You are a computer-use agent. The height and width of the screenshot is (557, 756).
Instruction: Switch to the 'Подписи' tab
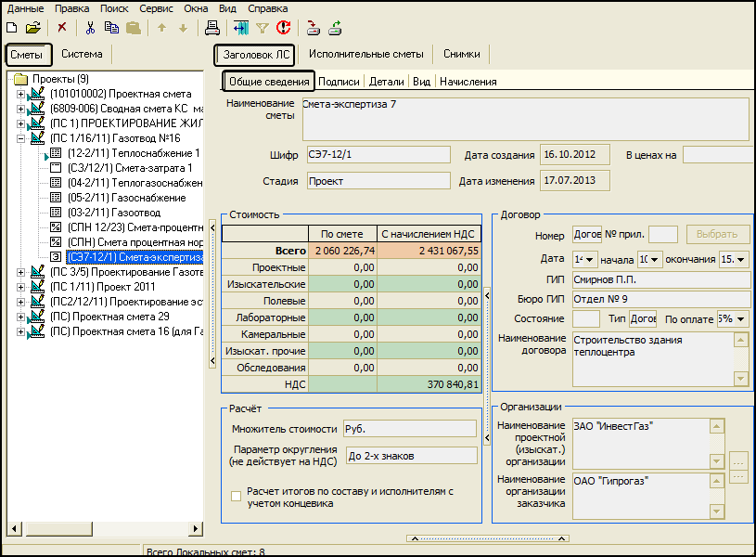click(x=339, y=82)
